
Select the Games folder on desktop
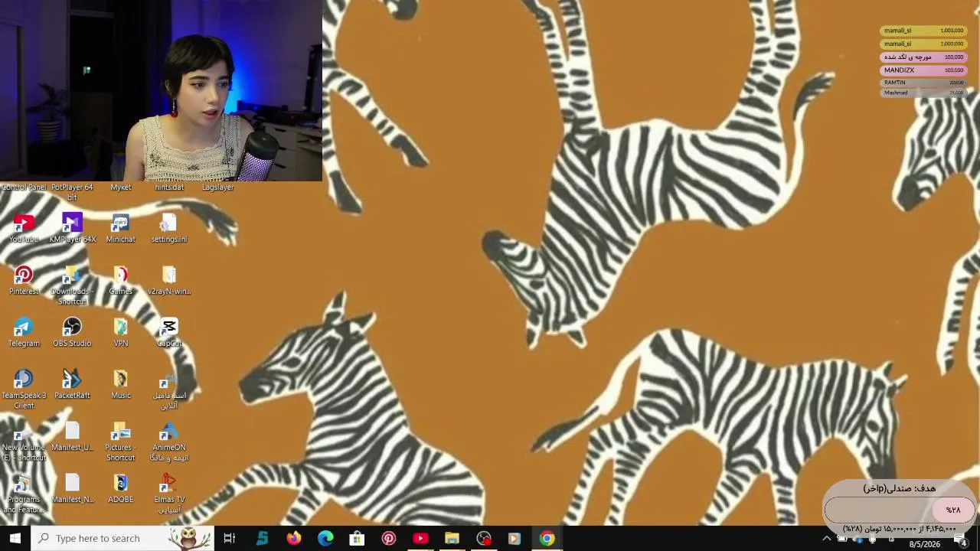pyautogui.click(x=120, y=281)
